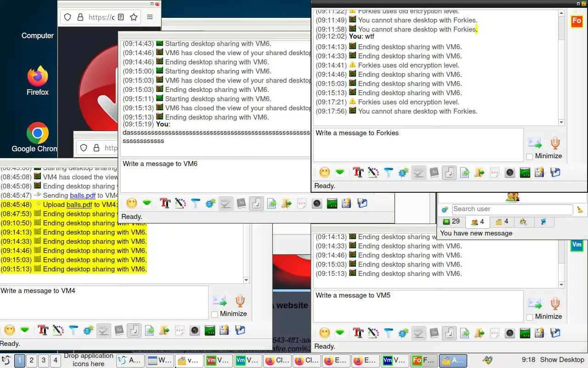Select the users tab showing 4
Screen dimensions: 588x368
pyautogui.click(x=478, y=222)
